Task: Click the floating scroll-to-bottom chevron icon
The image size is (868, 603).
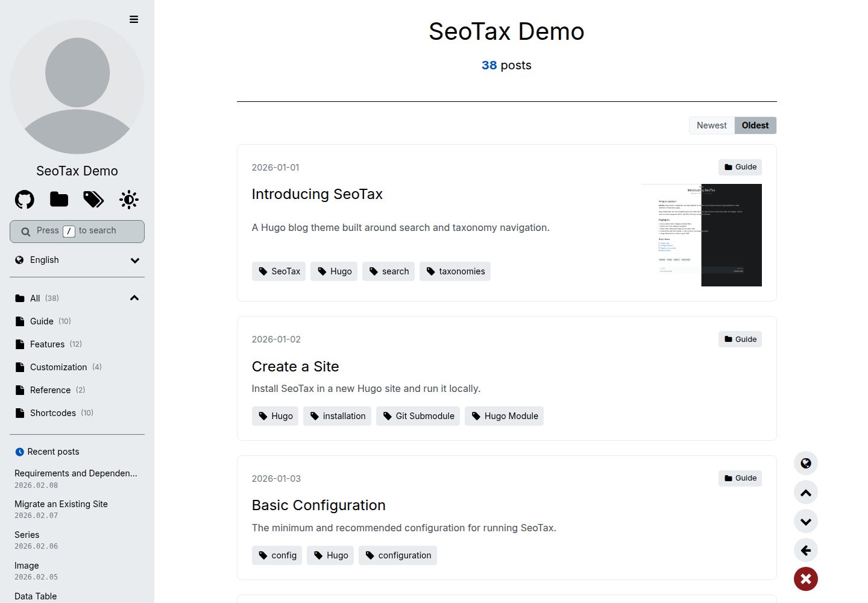Action: pos(806,521)
